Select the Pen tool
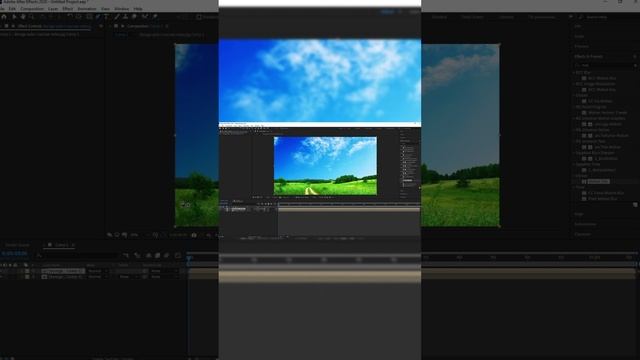 pos(98,17)
